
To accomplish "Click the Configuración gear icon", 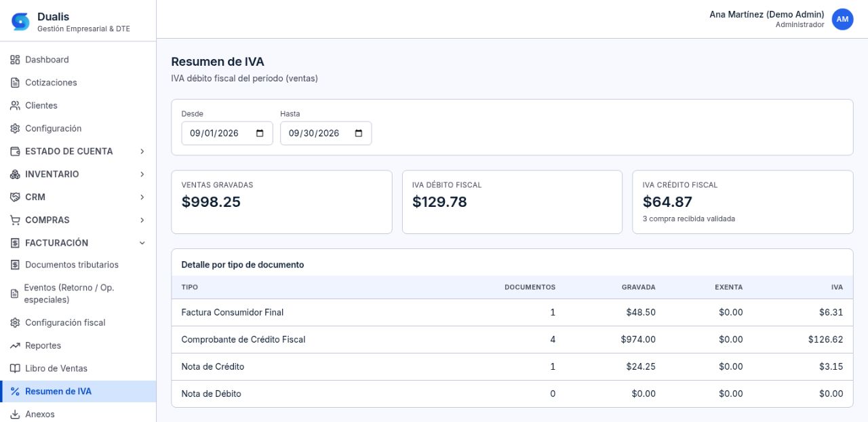I will tap(15, 129).
